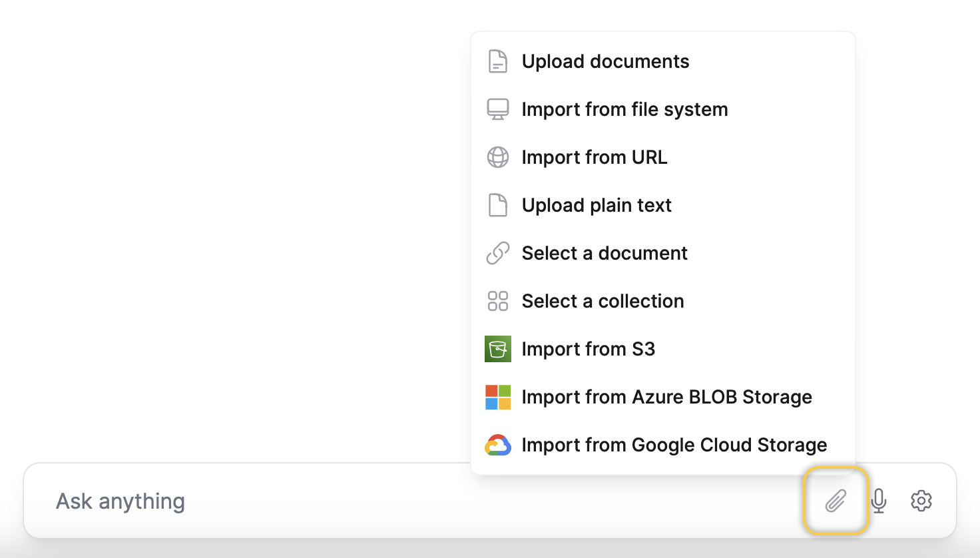Screen dimensions: 980x558
Task: Click the document icon beside Upload documents
Action: click(498, 61)
